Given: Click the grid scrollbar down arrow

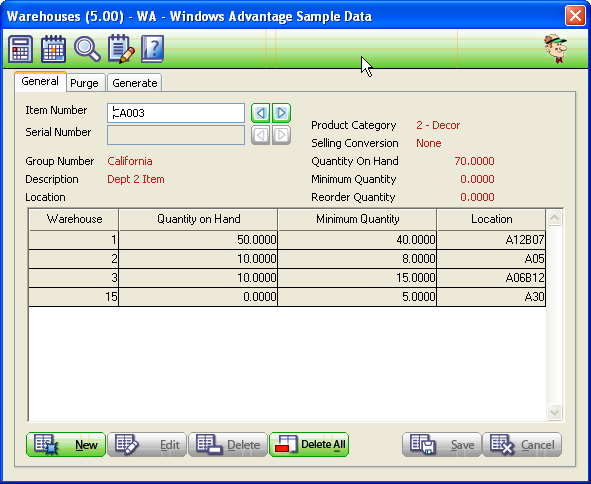Looking at the screenshot, I should (x=554, y=412).
